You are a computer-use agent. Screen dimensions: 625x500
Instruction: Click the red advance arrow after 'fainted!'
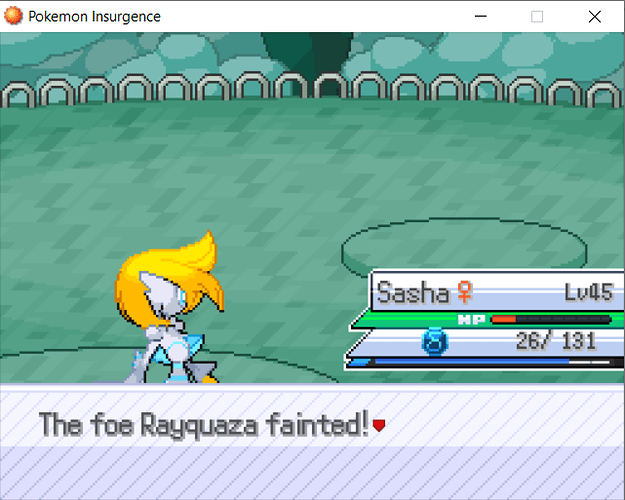click(x=379, y=425)
